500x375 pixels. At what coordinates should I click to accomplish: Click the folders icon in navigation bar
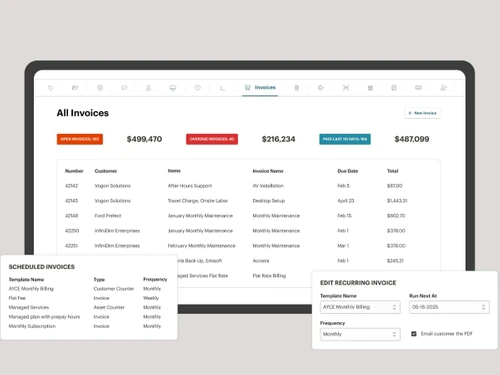click(75, 88)
